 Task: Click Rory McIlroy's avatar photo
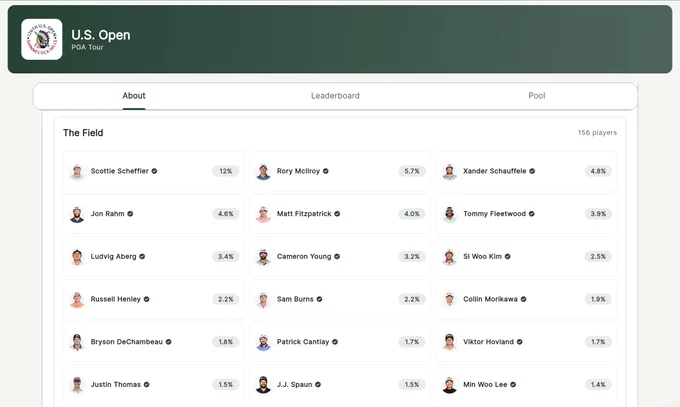[263, 171]
